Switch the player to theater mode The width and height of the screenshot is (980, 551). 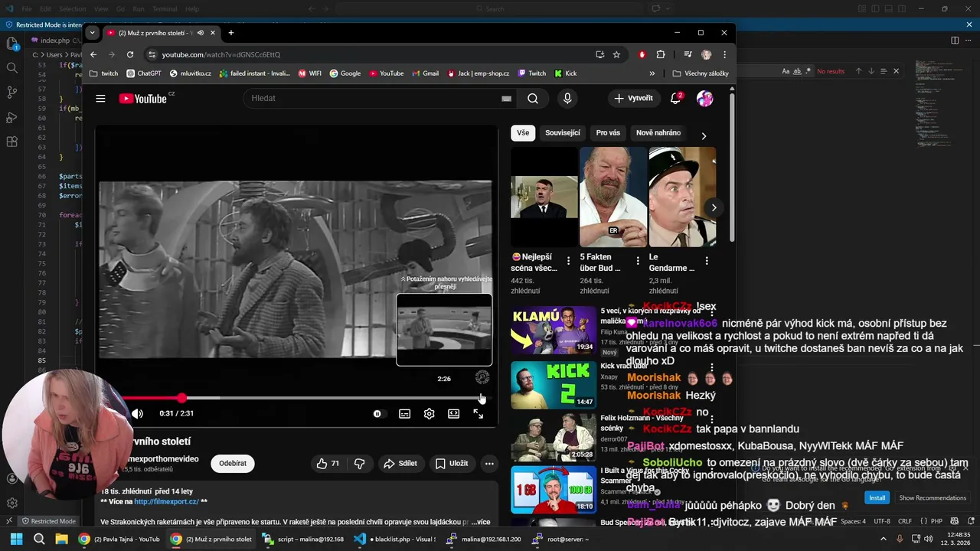[x=453, y=413]
